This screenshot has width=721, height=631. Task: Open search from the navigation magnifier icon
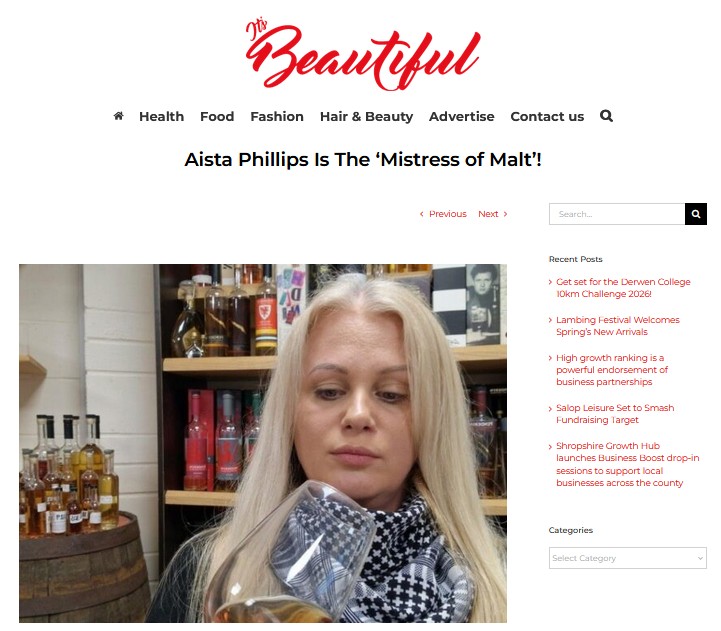[606, 116]
